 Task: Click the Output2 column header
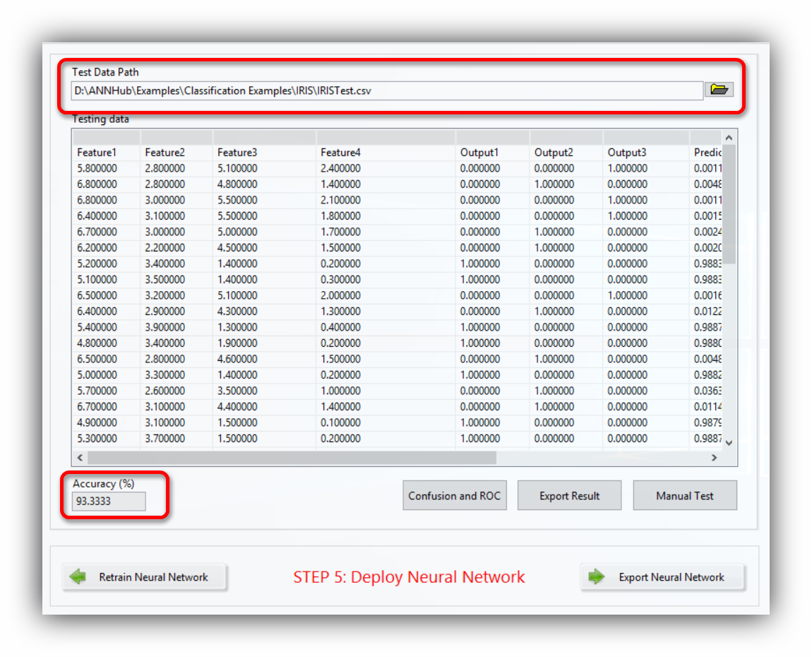[554, 153]
